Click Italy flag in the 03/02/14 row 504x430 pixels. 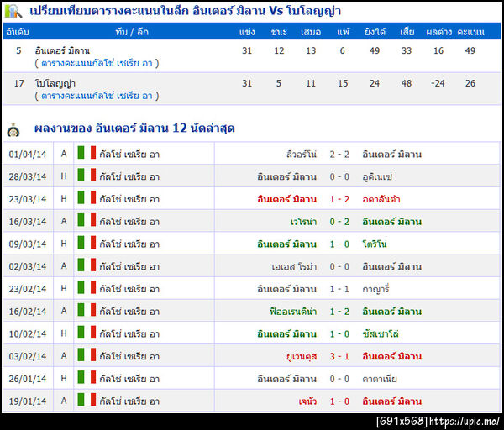87,355
